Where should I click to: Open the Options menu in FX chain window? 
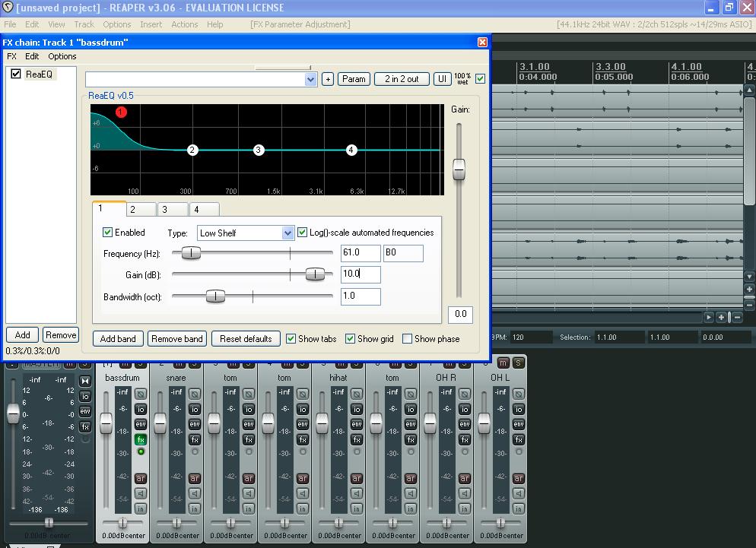pyautogui.click(x=62, y=56)
